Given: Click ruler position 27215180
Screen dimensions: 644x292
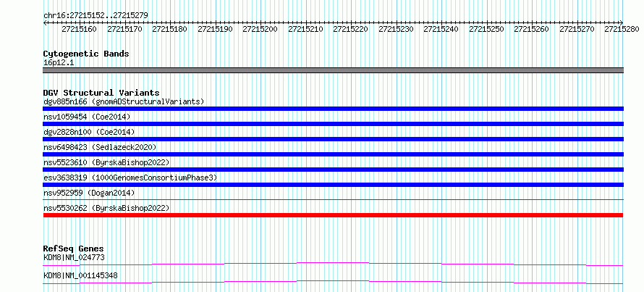Looking at the screenshot, I should click(x=169, y=29).
